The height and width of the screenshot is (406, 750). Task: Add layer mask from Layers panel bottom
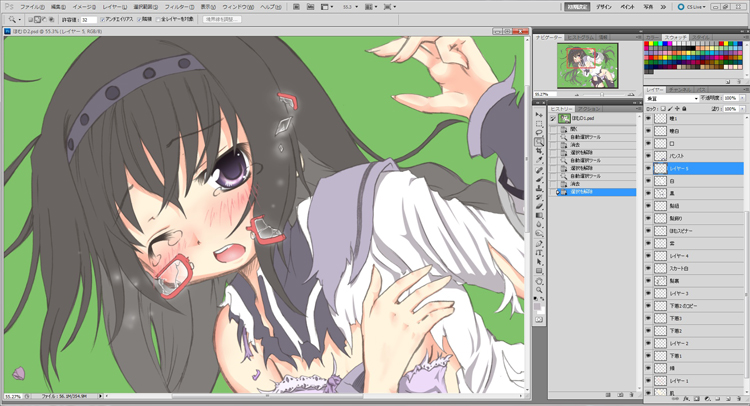(x=696, y=398)
